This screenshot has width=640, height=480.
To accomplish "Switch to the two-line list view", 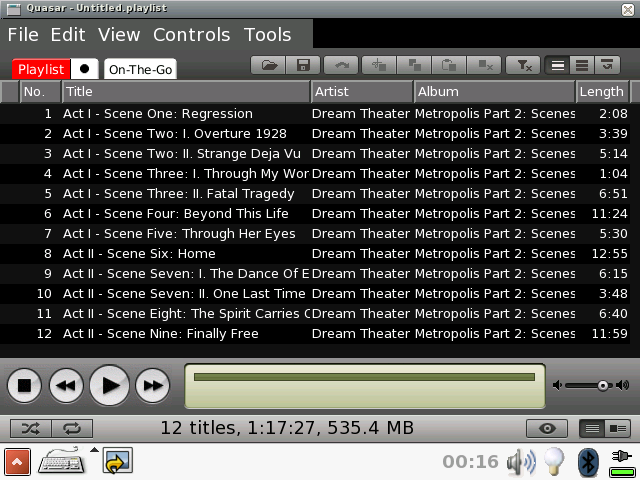I will pyautogui.click(x=558, y=65).
